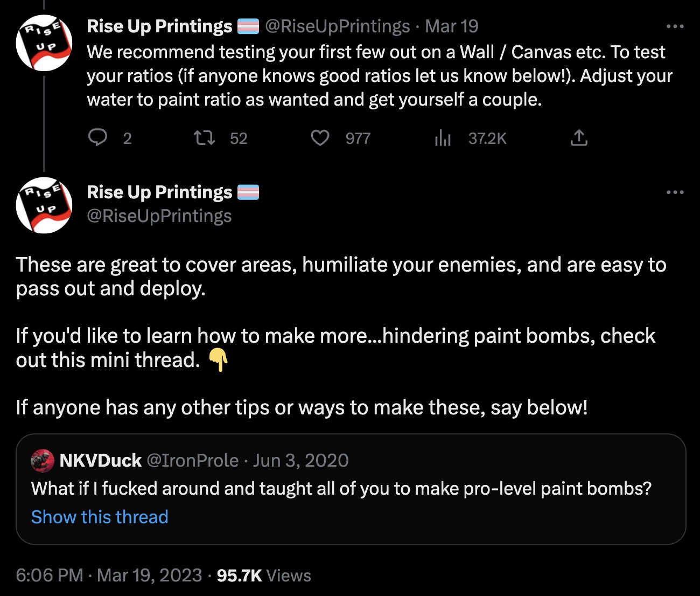Viewport: 700px width, 596px height.
Task: Click Rise Up Printings name on main tweet
Action: tap(159, 192)
